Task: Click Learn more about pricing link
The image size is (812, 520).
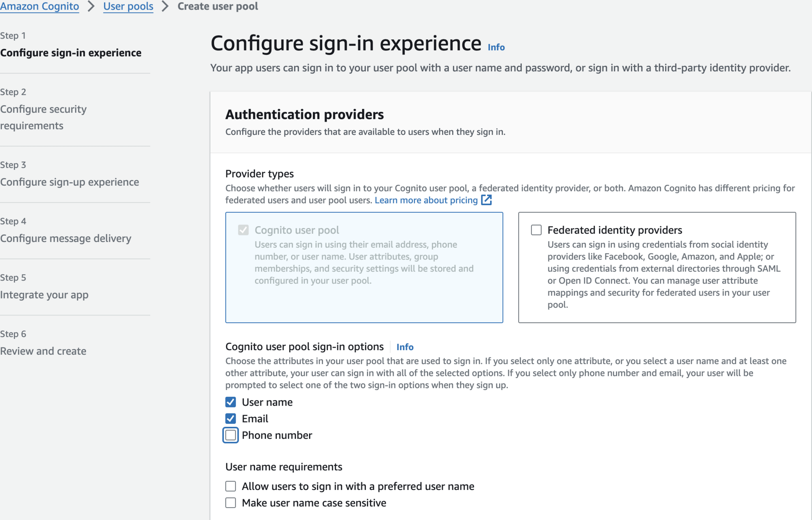Action: pyautogui.click(x=426, y=200)
